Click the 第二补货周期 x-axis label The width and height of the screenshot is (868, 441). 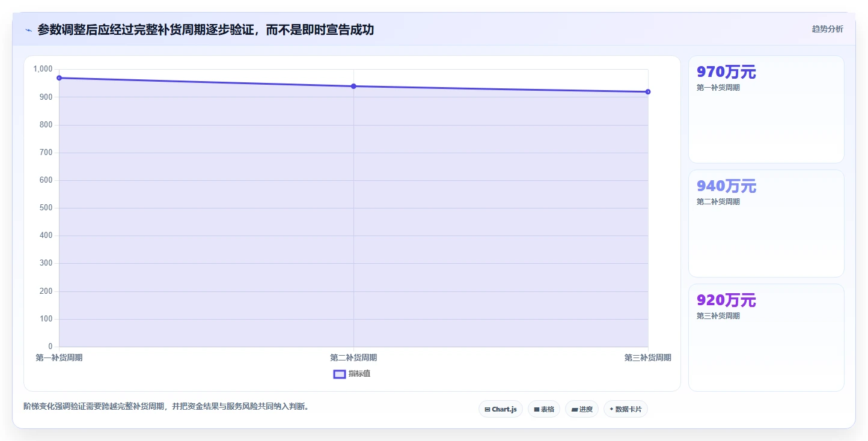[x=353, y=358]
